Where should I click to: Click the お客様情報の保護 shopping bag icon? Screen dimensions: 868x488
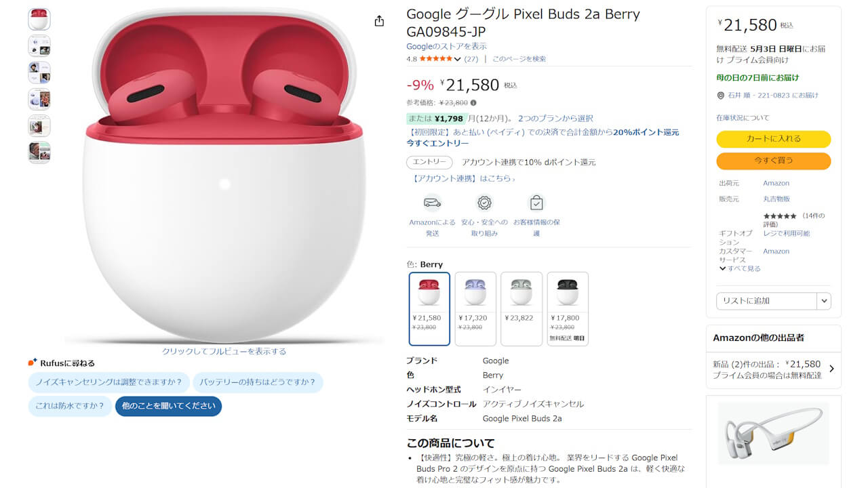pyautogui.click(x=536, y=202)
